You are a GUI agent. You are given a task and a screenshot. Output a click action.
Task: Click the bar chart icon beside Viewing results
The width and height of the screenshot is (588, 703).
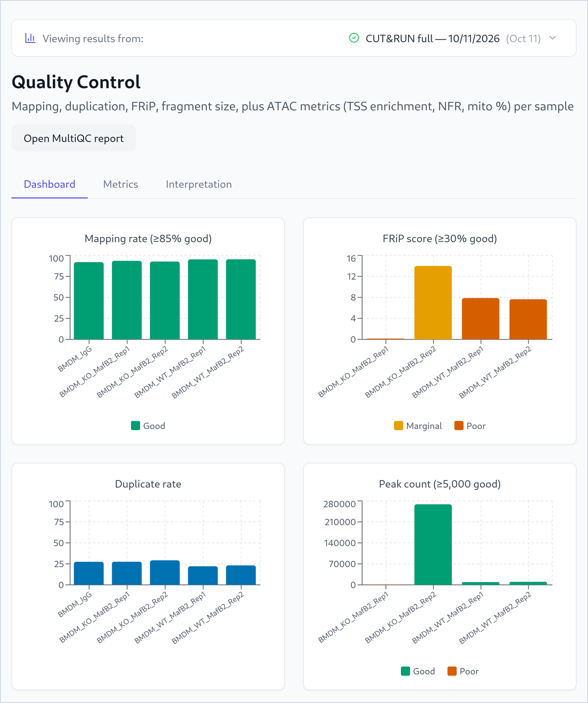30,38
